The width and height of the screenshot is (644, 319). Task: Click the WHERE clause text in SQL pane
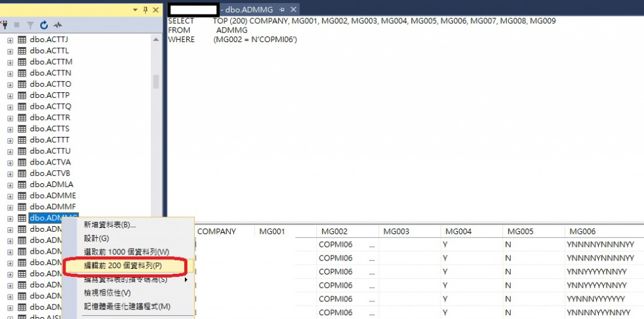tap(233, 40)
